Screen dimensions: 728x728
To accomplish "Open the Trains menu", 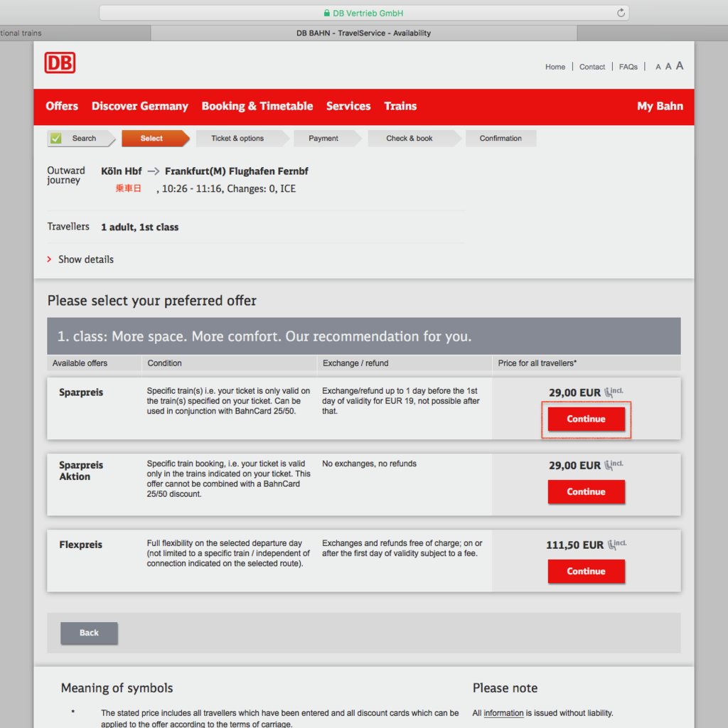I will point(400,106).
